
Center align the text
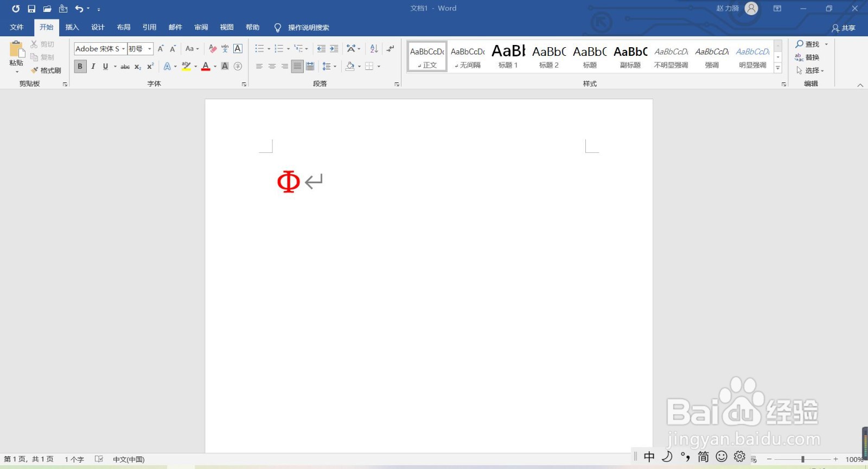[x=272, y=67]
